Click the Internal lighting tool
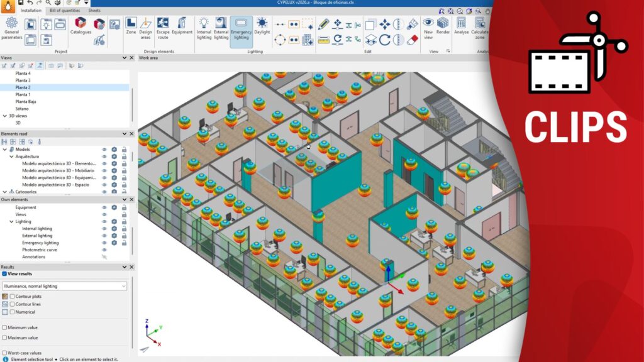The width and height of the screenshot is (644, 362). [204, 28]
